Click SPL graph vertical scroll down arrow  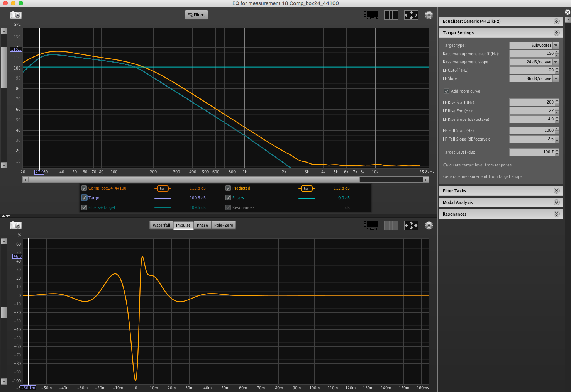click(4, 165)
